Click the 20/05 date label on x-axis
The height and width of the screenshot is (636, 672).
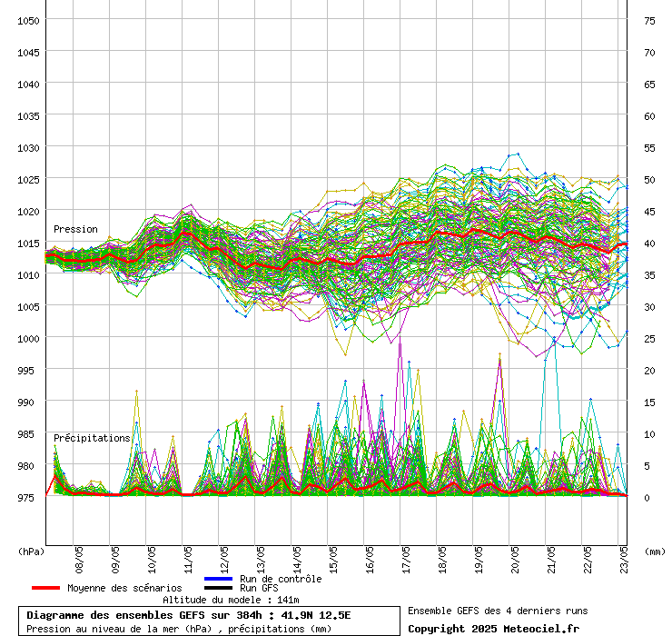[515, 560]
